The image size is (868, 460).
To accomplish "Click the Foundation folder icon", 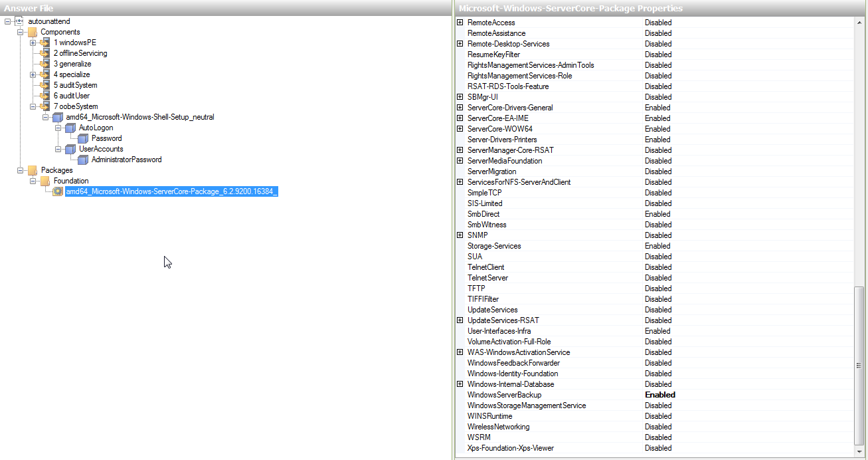I will click(x=45, y=181).
